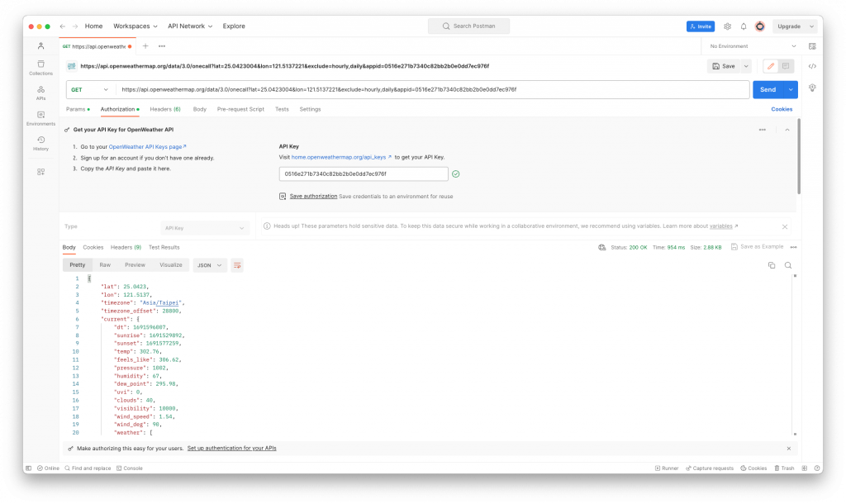The width and height of the screenshot is (846, 504).
Task: Open the Pre-request Script tab
Action: click(x=240, y=109)
